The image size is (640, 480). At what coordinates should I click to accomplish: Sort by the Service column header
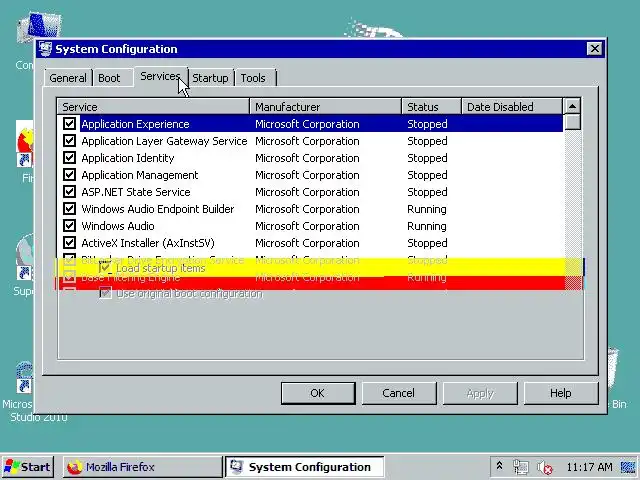coord(153,107)
